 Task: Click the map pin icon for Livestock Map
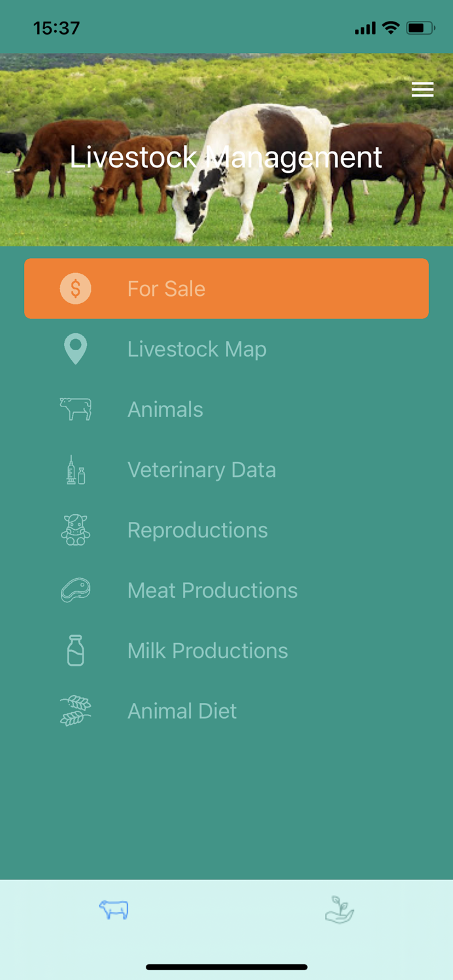tap(75, 349)
